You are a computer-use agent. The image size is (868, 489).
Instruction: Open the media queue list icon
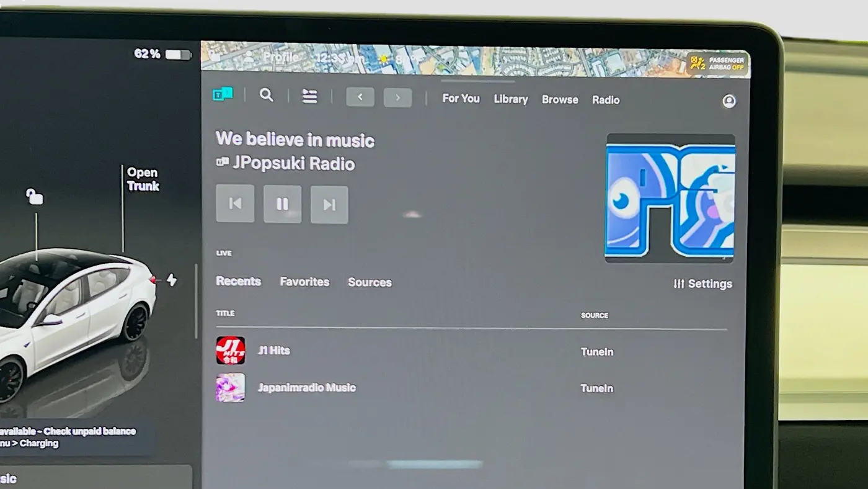(309, 96)
